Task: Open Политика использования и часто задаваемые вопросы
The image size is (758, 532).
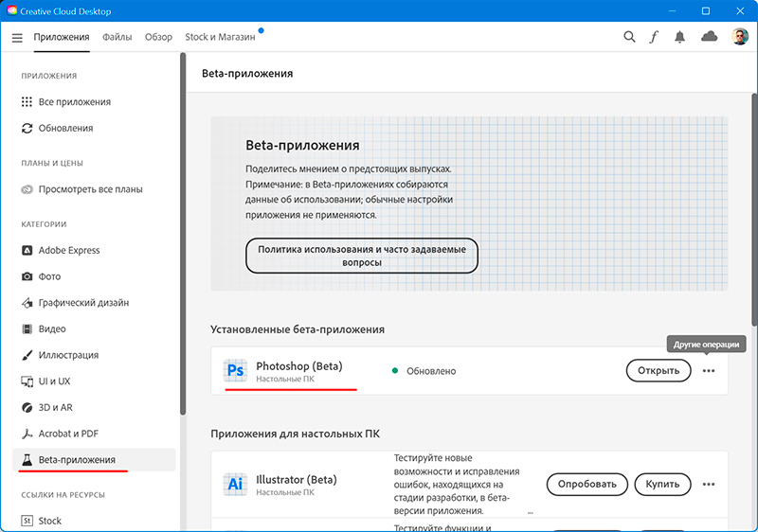Action: [362, 256]
